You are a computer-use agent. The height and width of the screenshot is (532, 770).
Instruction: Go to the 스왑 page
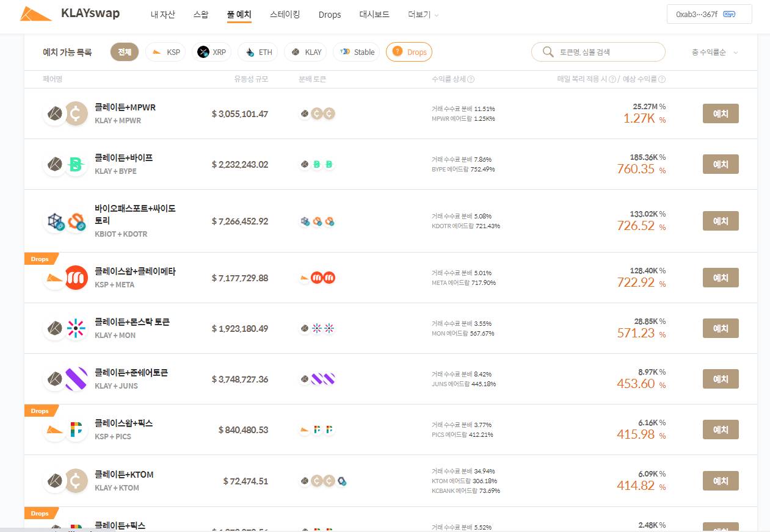point(200,15)
